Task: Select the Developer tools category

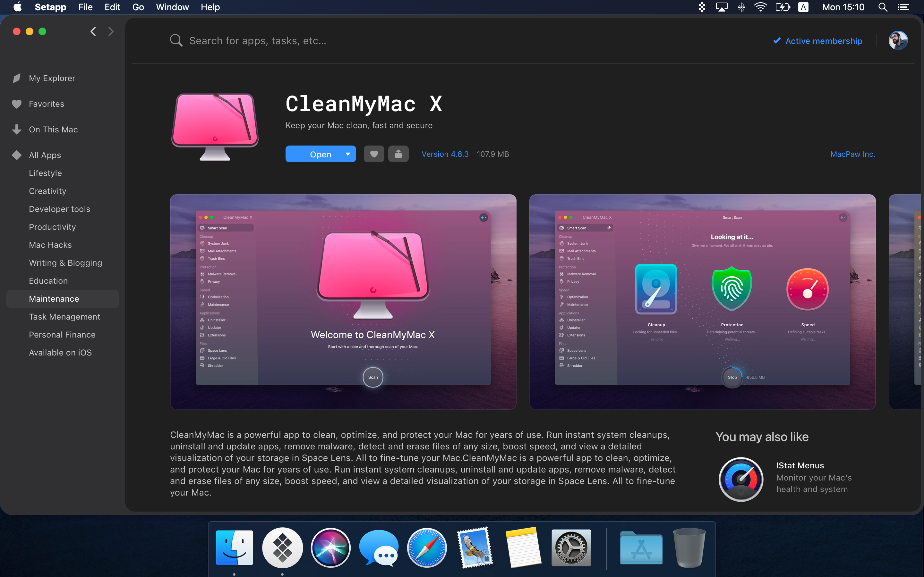Action: coord(59,209)
